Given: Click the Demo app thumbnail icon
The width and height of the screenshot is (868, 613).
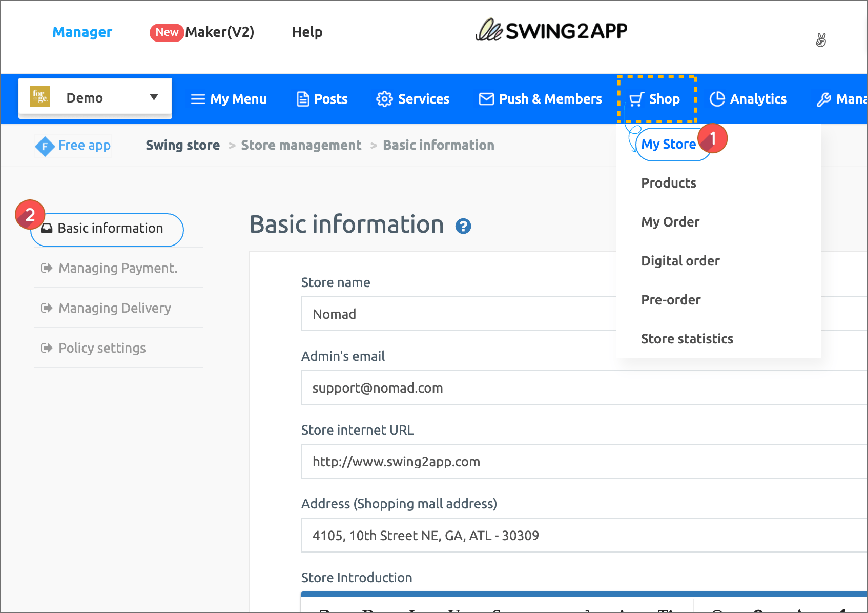Looking at the screenshot, I should point(40,97).
